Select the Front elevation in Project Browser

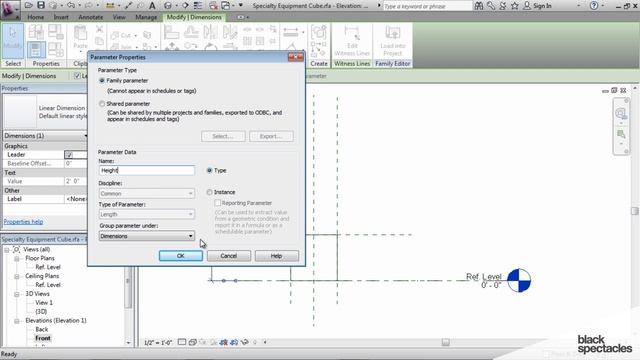[x=43, y=338]
